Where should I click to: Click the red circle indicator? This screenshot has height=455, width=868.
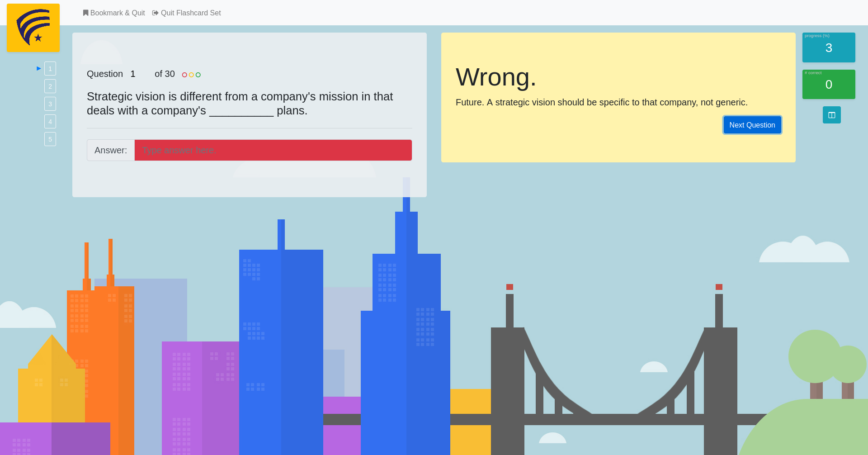184,75
